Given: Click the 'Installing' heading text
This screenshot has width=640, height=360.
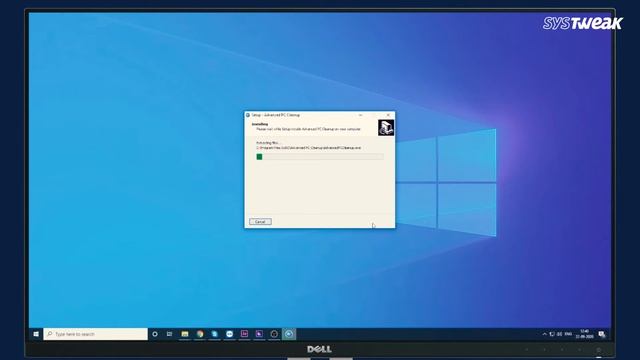Looking at the screenshot, I should click(x=260, y=124).
